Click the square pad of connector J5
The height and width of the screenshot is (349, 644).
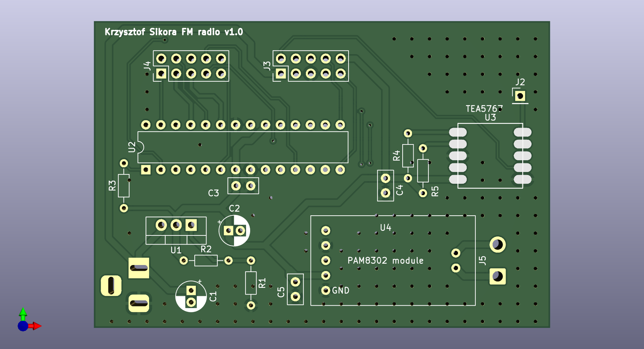(x=498, y=276)
